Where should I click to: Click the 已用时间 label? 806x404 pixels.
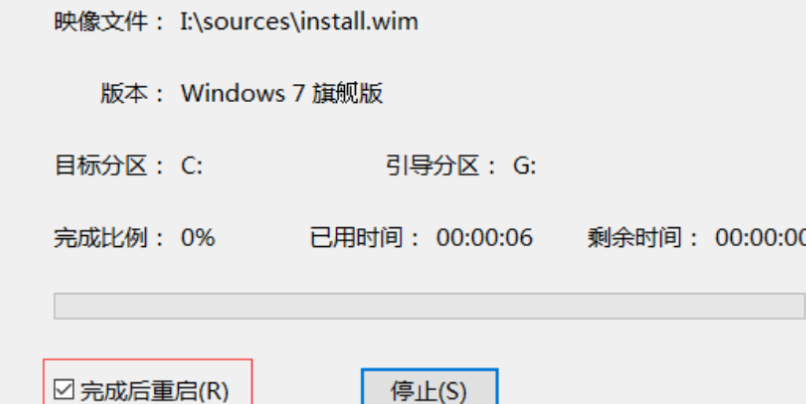pos(357,237)
